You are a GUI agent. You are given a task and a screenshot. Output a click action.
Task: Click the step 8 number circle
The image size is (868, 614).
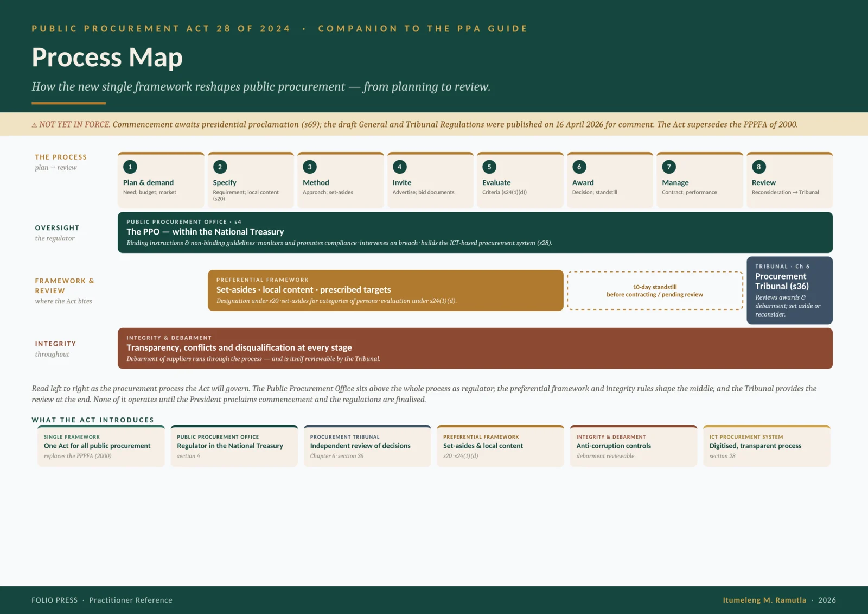(x=759, y=167)
